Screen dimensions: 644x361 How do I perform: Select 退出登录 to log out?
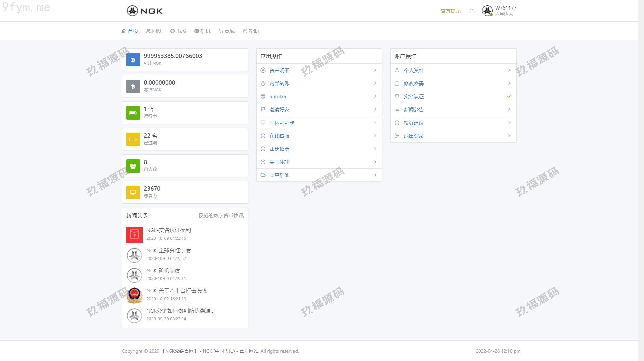pos(413,136)
